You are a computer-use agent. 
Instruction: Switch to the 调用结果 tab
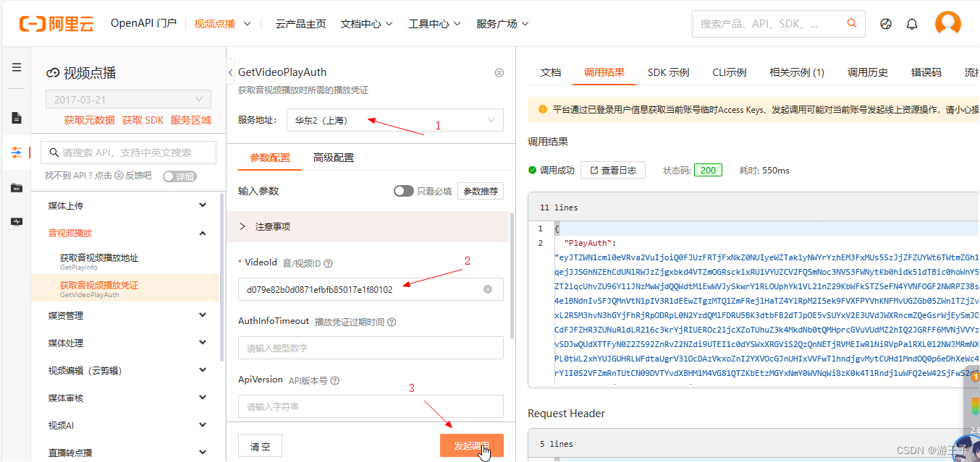(x=604, y=72)
